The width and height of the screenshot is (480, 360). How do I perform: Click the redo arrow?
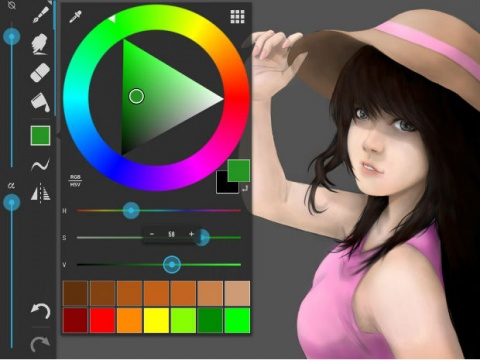40,344
